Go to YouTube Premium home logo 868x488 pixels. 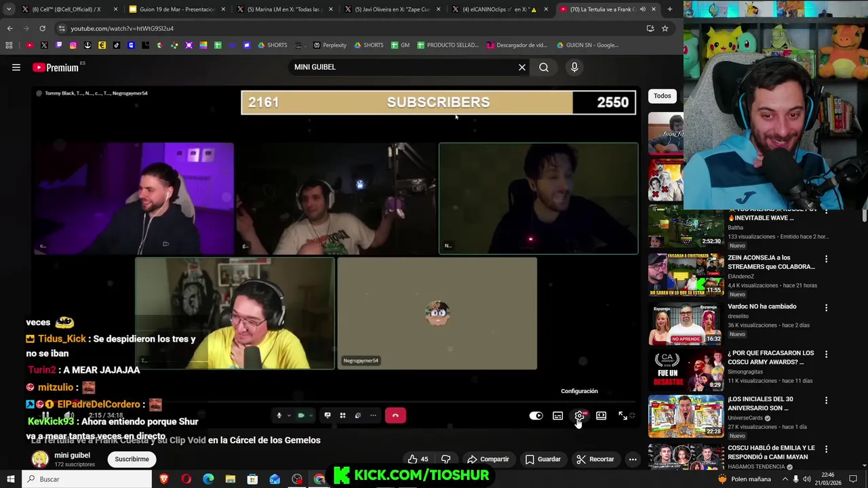tap(56, 67)
